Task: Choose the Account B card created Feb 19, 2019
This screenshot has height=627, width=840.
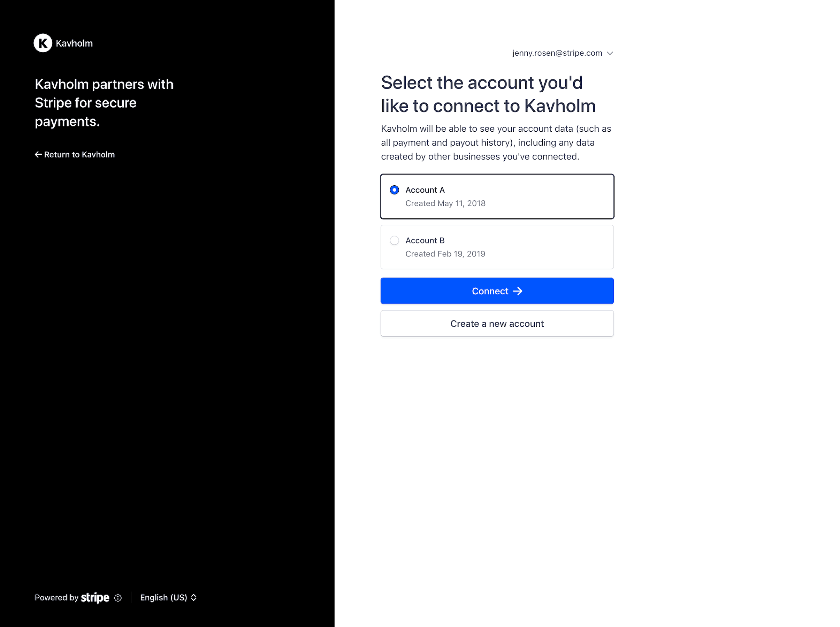Action: 497,247
